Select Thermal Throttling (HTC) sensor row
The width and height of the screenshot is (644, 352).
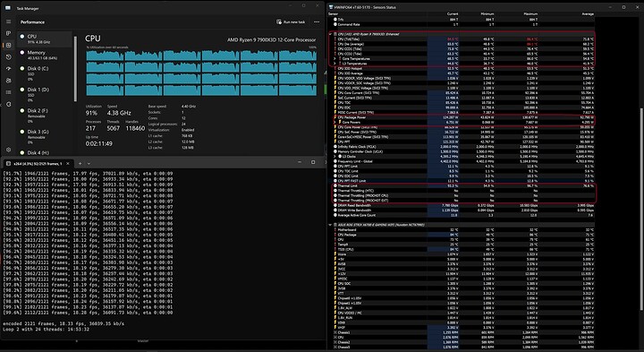click(x=462, y=191)
